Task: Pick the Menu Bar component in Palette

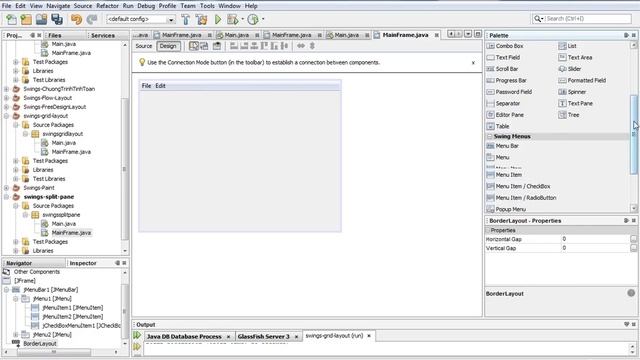Action: coord(502,146)
